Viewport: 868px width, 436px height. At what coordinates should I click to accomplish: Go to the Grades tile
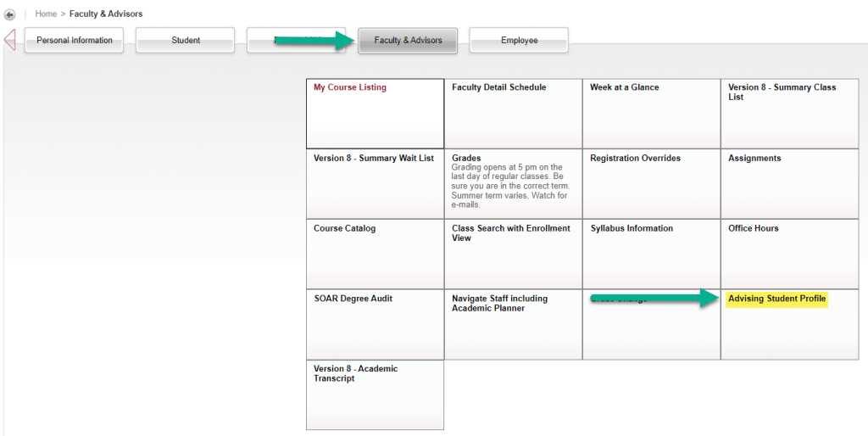tap(466, 158)
